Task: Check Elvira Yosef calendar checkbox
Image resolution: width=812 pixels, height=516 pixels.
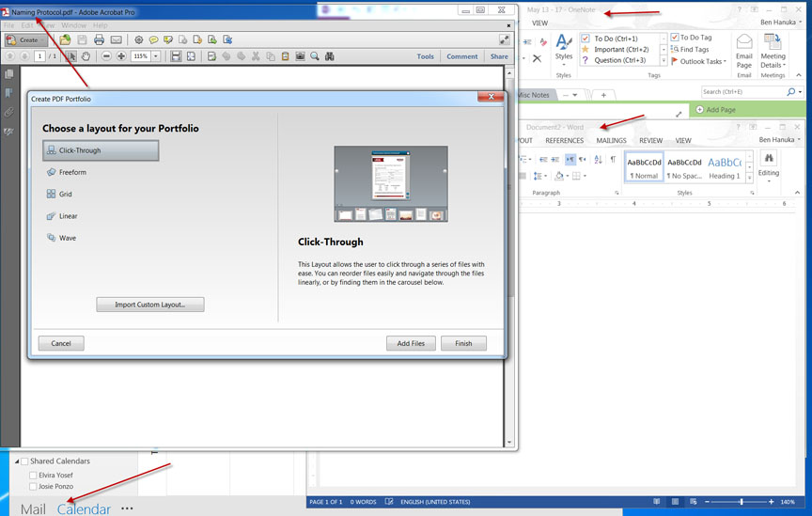Action: pyautogui.click(x=33, y=475)
